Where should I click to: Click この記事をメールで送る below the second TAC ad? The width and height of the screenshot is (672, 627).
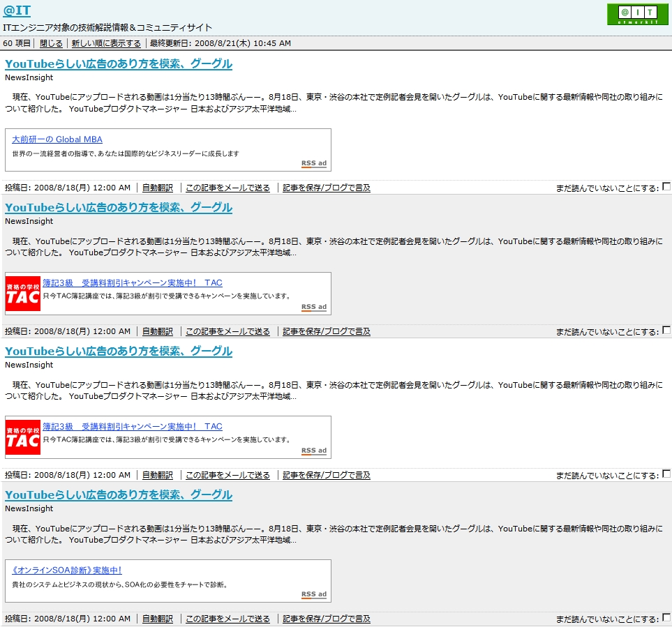coord(228,475)
